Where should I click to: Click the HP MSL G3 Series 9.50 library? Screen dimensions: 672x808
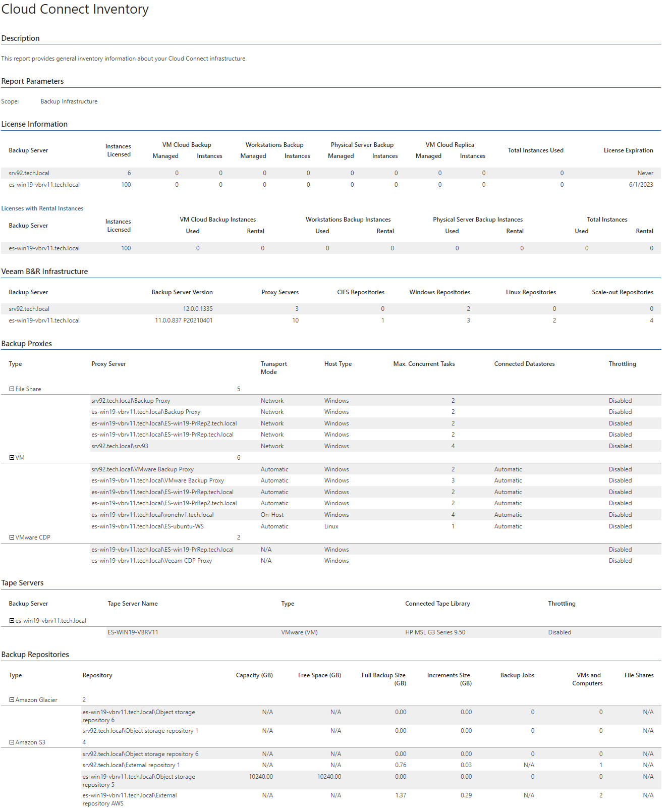(435, 632)
